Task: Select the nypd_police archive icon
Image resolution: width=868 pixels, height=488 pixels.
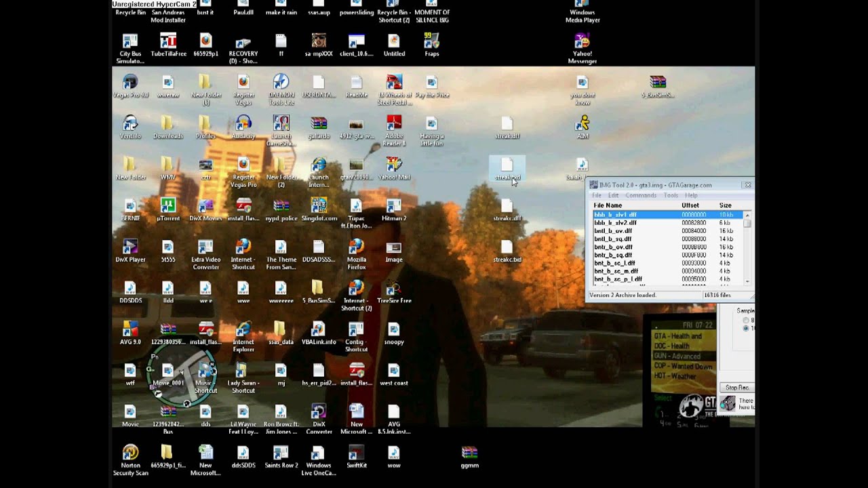Action: coord(281,209)
